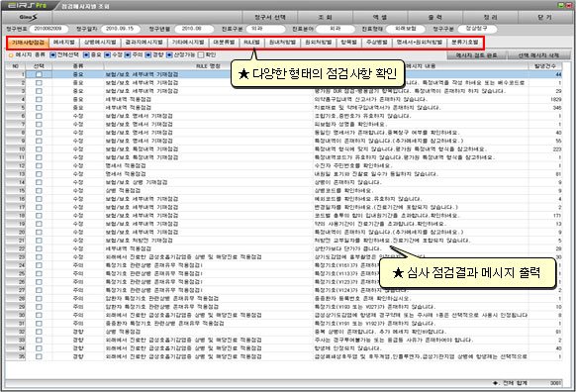Viewport: 576px width, 392px height.
Task: Open the 상병메시지별 tab
Action: (x=100, y=43)
